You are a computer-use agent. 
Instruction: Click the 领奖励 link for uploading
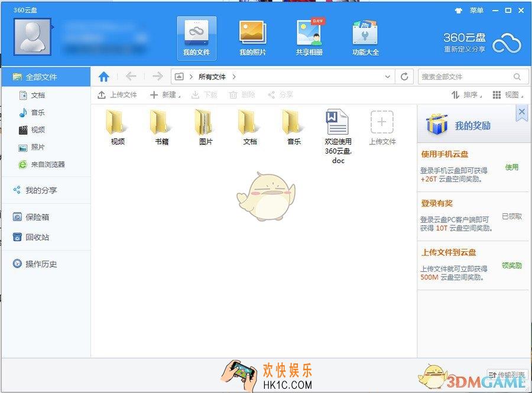tap(512, 265)
